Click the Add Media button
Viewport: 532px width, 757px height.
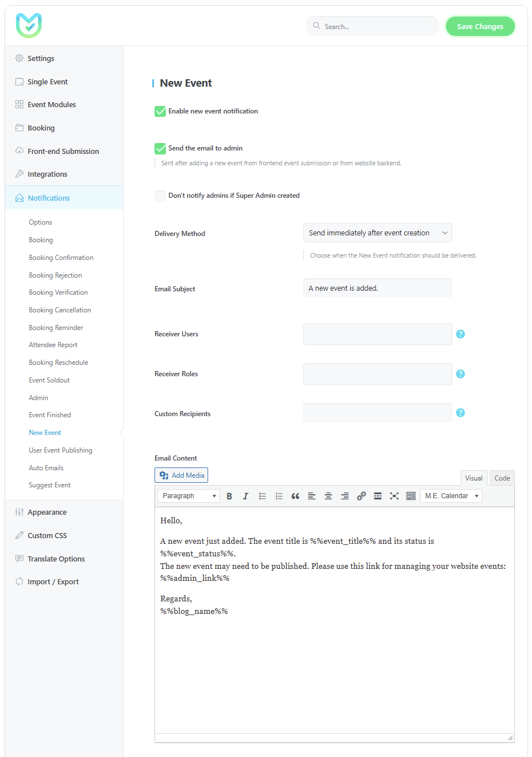click(x=181, y=475)
